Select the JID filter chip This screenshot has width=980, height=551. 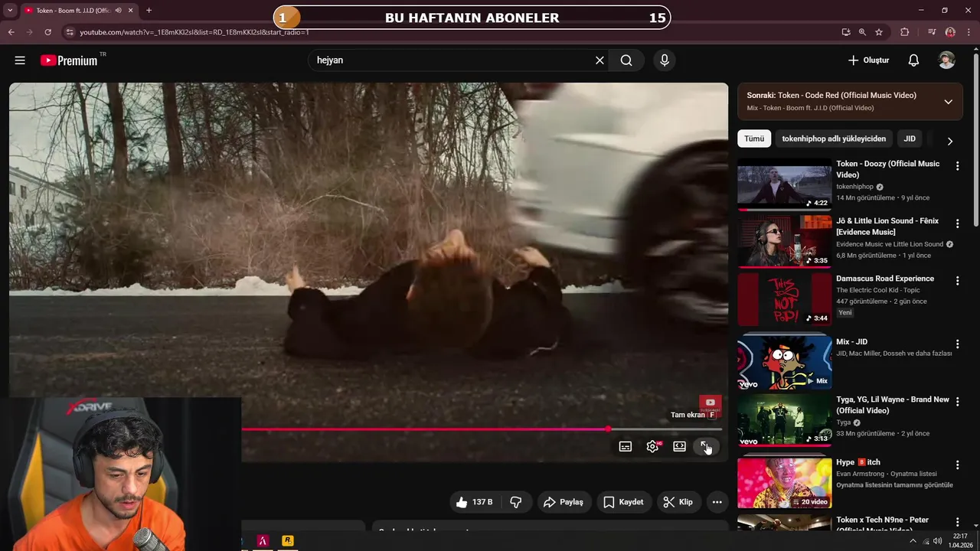[910, 139]
